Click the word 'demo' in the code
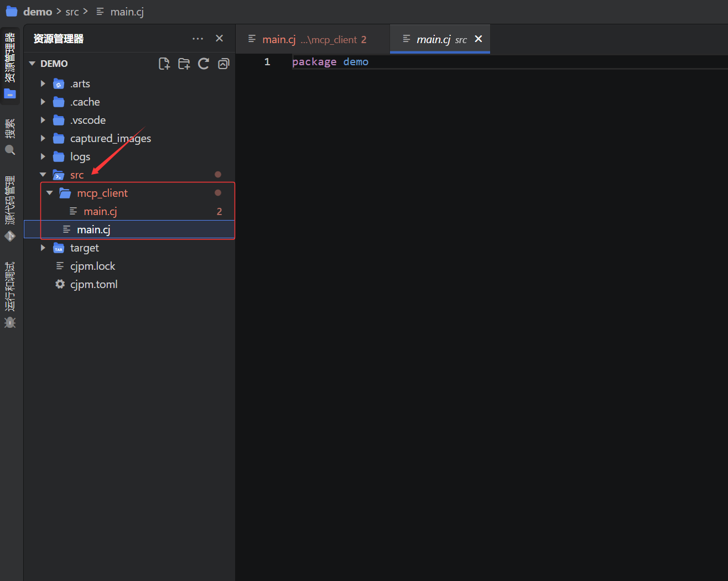This screenshot has height=581, width=728. click(x=356, y=62)
